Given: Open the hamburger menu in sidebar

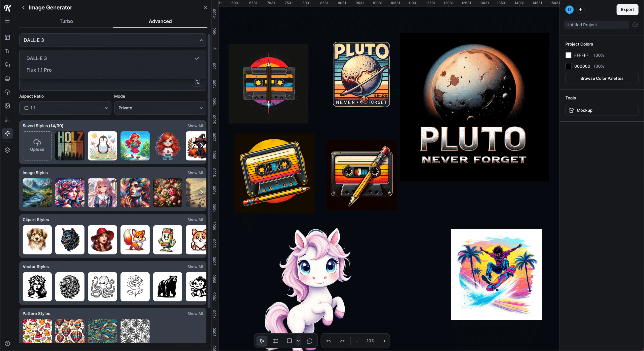Looking at the screenshot, I should (x=7, y=21).
